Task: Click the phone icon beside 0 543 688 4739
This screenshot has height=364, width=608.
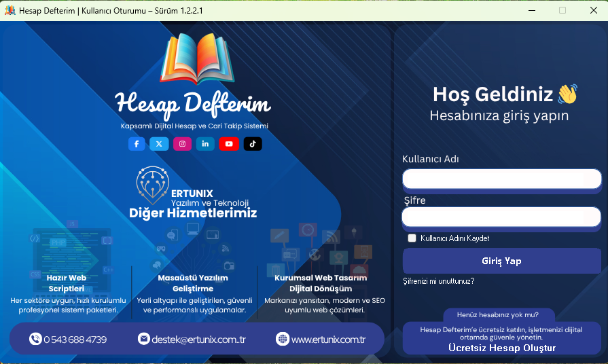Action: [x=35, y=339]
